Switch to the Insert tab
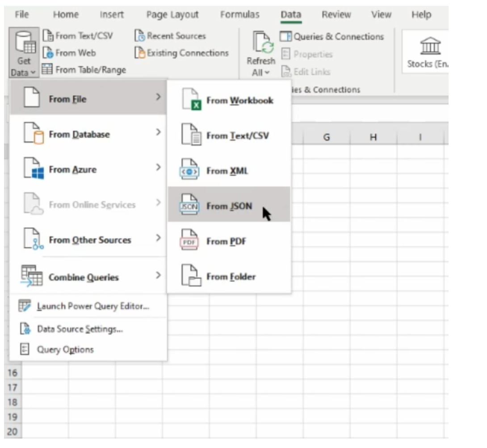 pos(112,14)
